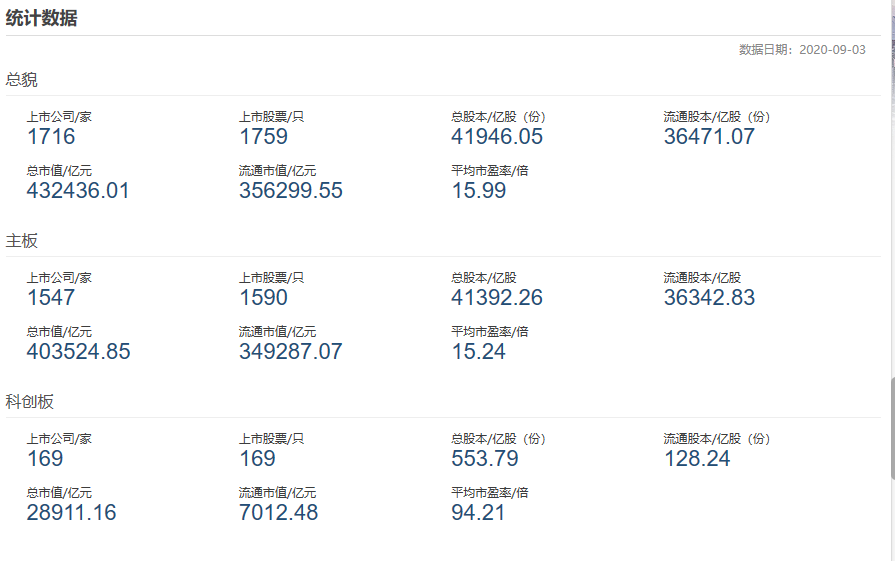Click the 数据日期 2020-09-03 label
Image resolution: width=895 pixels, height=561 pixels.
pyautogui.click(x=802, y=49)
